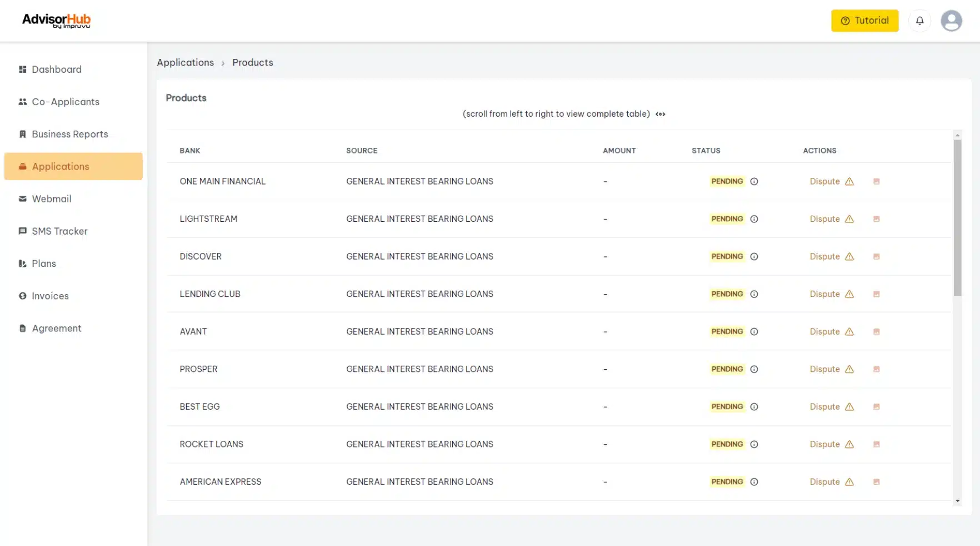
Task: Click Applications breadcrumb link
Action: (x=185, y=63)
